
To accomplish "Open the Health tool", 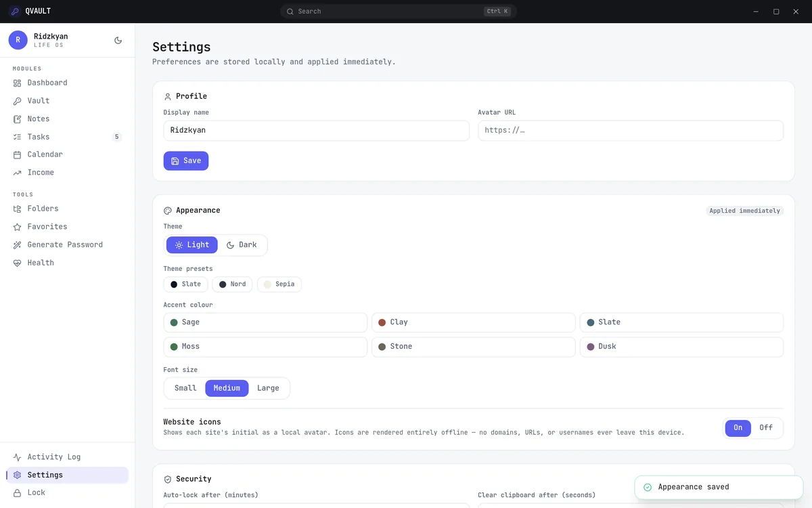I will (68, 263).
